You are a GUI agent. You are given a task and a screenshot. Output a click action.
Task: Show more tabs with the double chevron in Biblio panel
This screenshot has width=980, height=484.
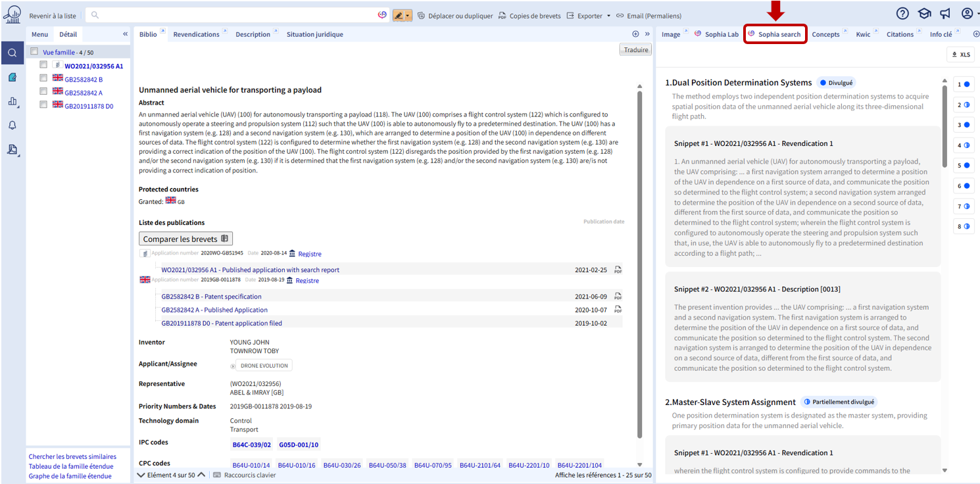click(647, 34)
